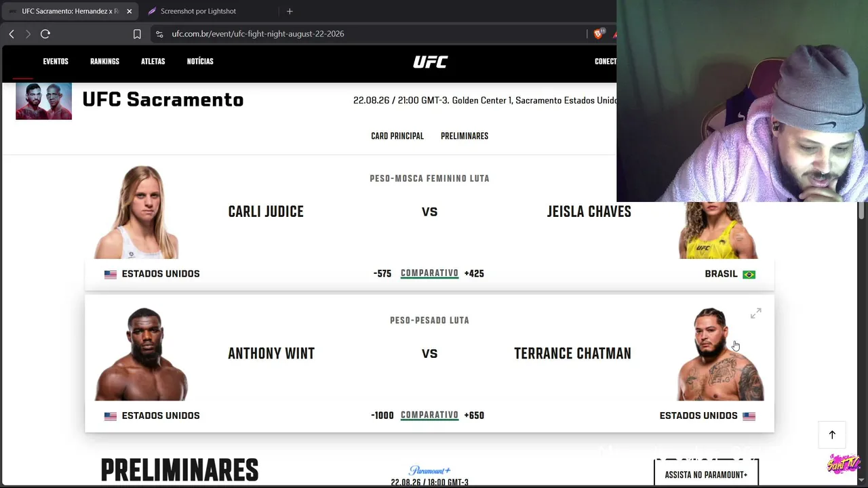This screenshot has width=868, height=488.
Task: Click Terrance Chatman's fighter photo
Action: [719, 354]
